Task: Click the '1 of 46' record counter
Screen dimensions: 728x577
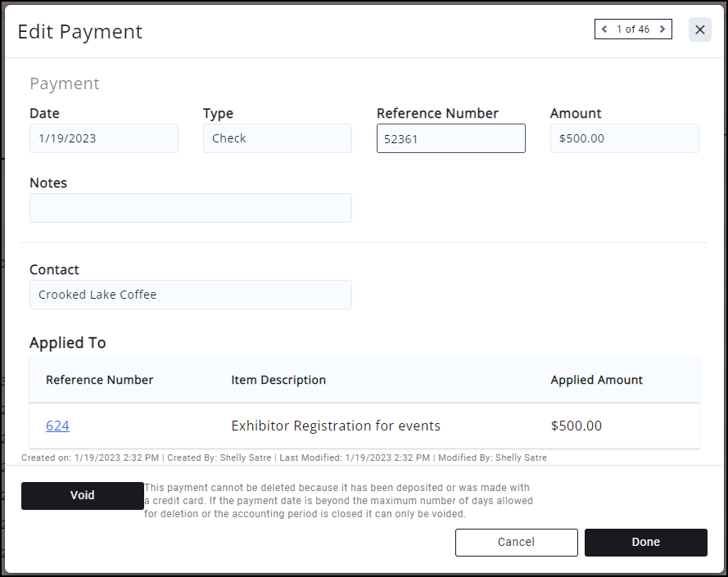Action: click(633, 29)
